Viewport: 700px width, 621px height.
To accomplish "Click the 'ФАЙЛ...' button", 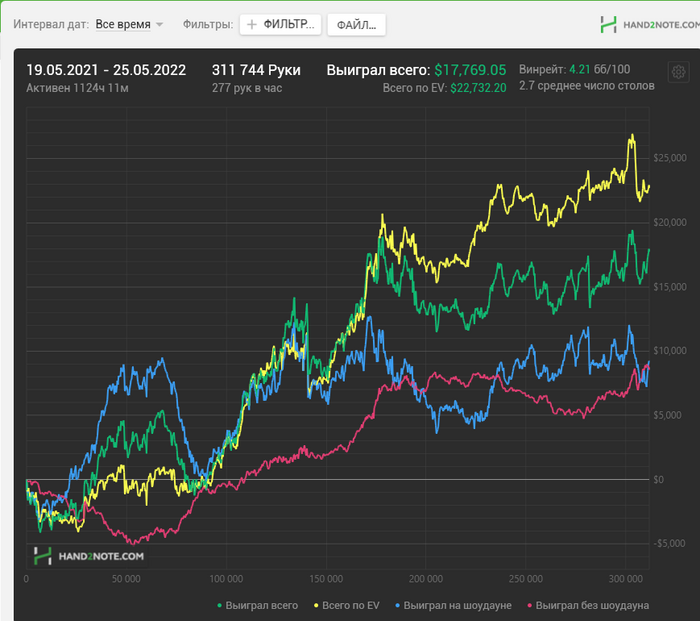I will coord(356,25).
